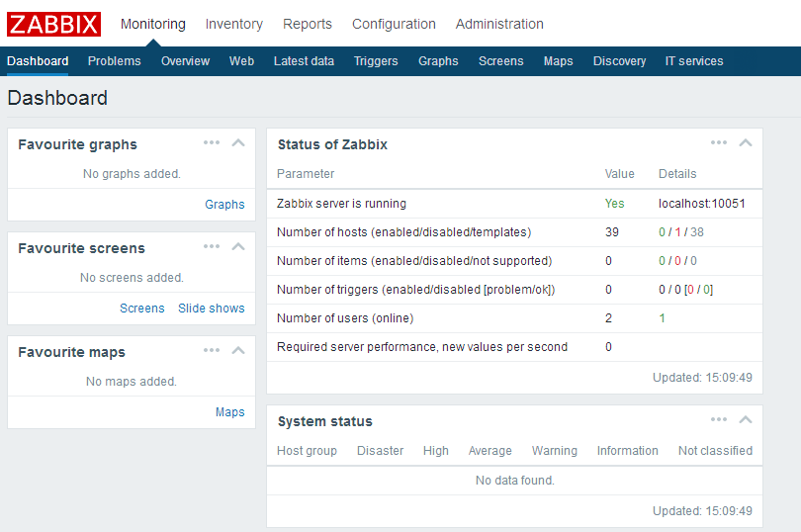The width and height of the screenshot is (801, 532).
Task: Click the 'No graphs added.' message
Action: click(x=132, y=174)
